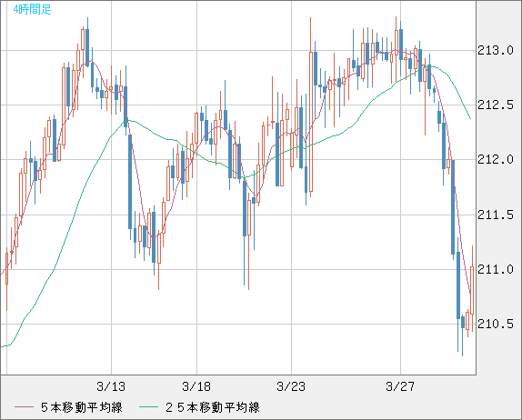This screenshot has width=522, height=420.
Task: Click the 211.5 price axis label
Action: [x=496, y=215]
